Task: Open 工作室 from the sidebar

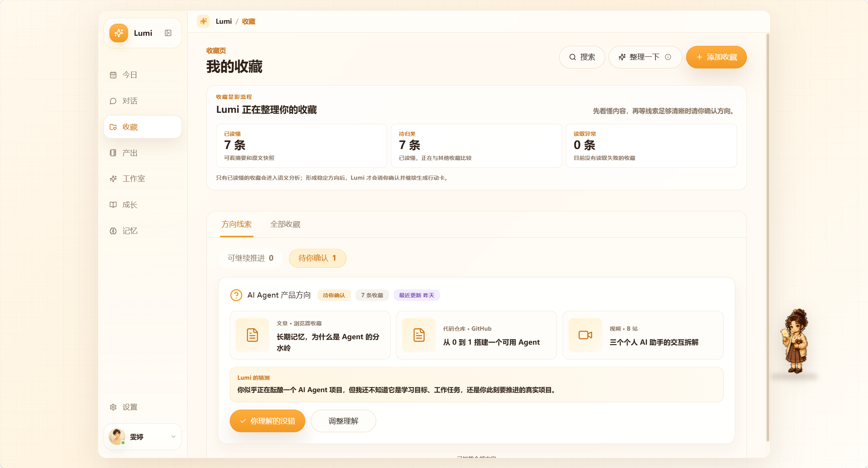Action: [143, 179]
